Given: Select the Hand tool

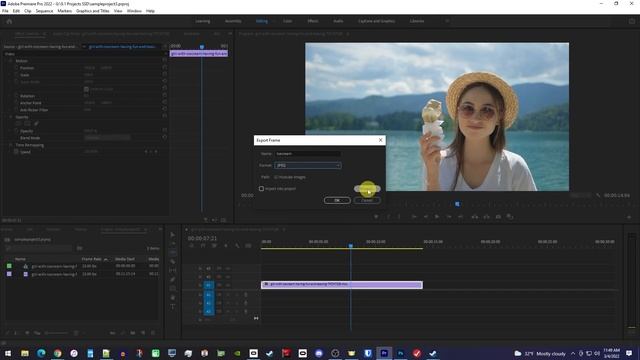Looking at the screenshot, I should (x=173, y=298).
